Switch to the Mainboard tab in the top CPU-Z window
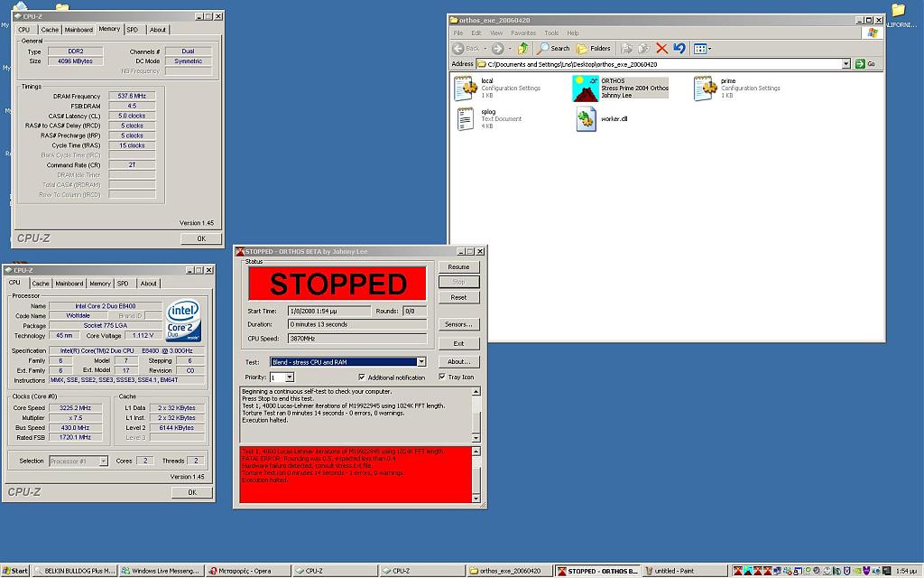Screen dimensions: 924x578 (79, 30)
